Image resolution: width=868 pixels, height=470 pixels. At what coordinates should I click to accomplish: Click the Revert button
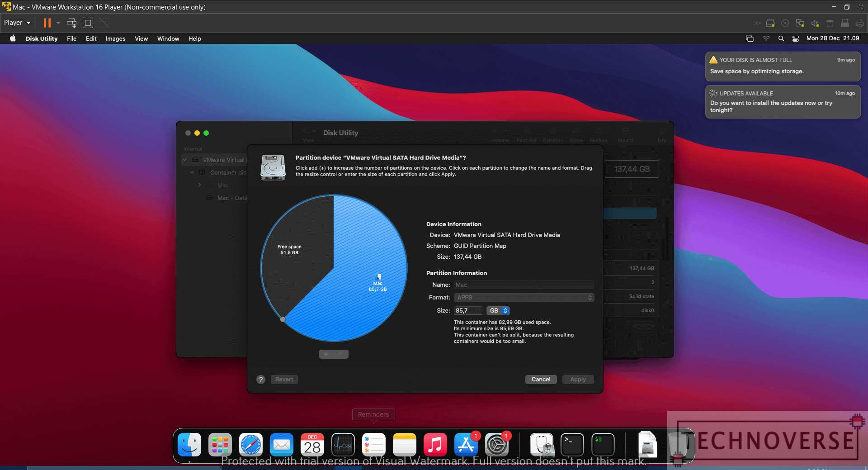pos(284,379)
